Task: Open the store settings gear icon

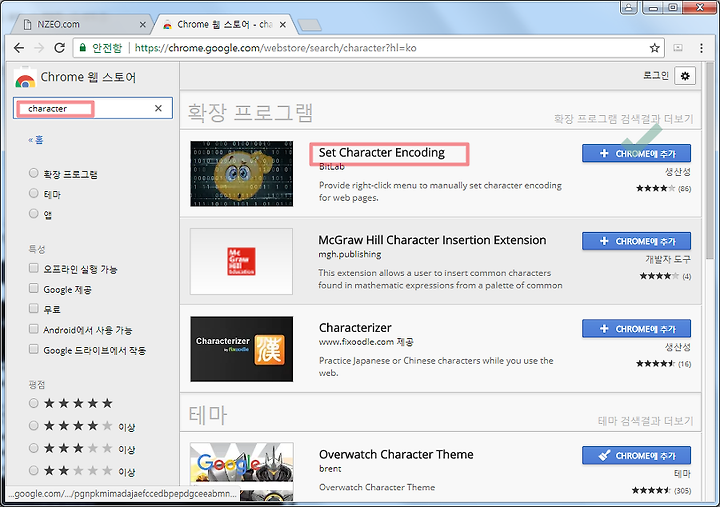Action: point(685,76)
